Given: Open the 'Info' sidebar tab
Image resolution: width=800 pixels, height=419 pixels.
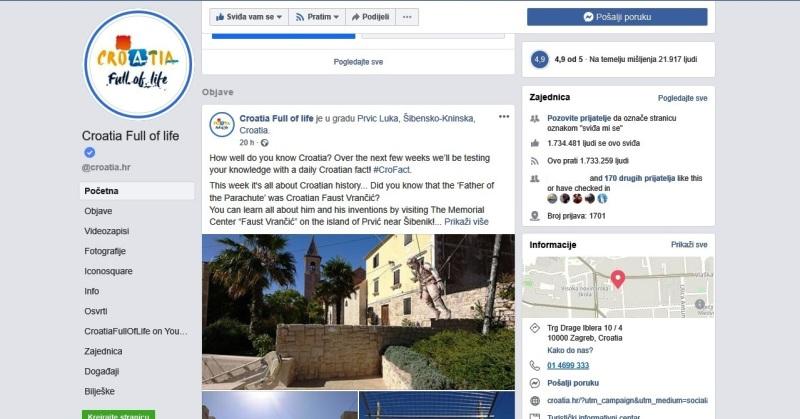Looking at the screenshot, I should click(x=92, y=291).
